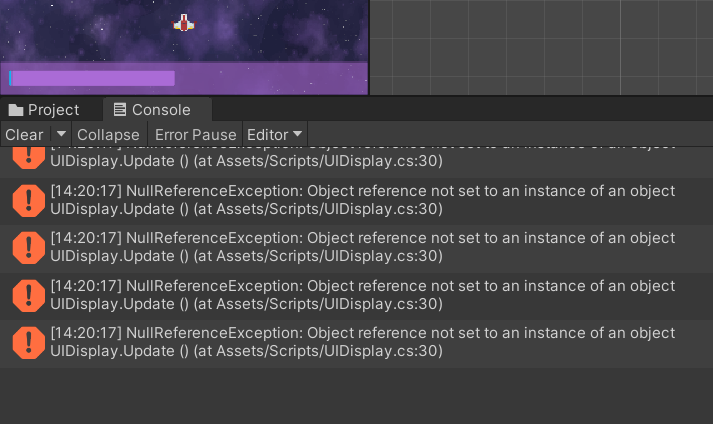The height and width of the screenshot is (424, 713).
Task: Click the empty grid area of the scene view
Action: pyautogui.click(x=540, y=45)
